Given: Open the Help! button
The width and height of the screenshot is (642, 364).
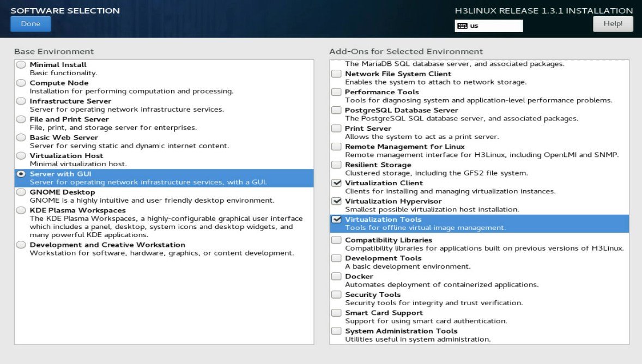Looking at the screenshot, I should [613, 24].
